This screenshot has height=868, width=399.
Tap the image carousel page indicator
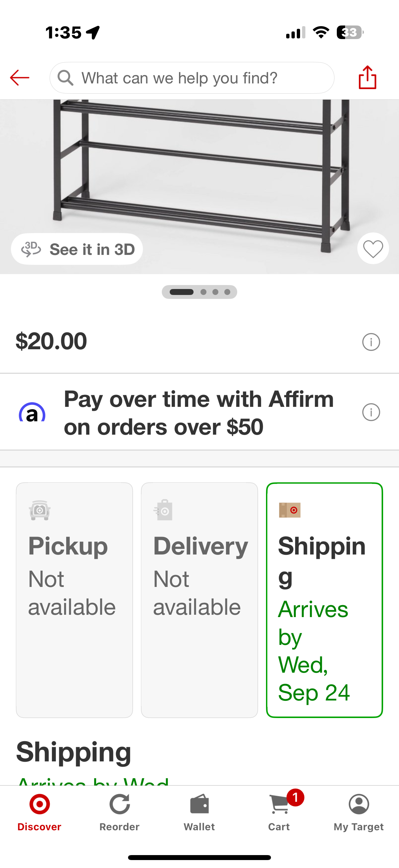tap(199, 292)
